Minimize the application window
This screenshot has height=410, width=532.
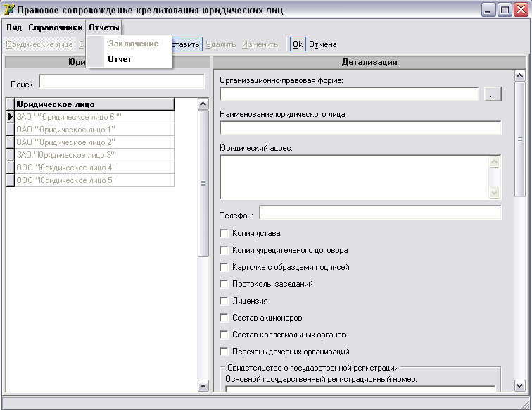pyautogui.click(x=488, y=10)
